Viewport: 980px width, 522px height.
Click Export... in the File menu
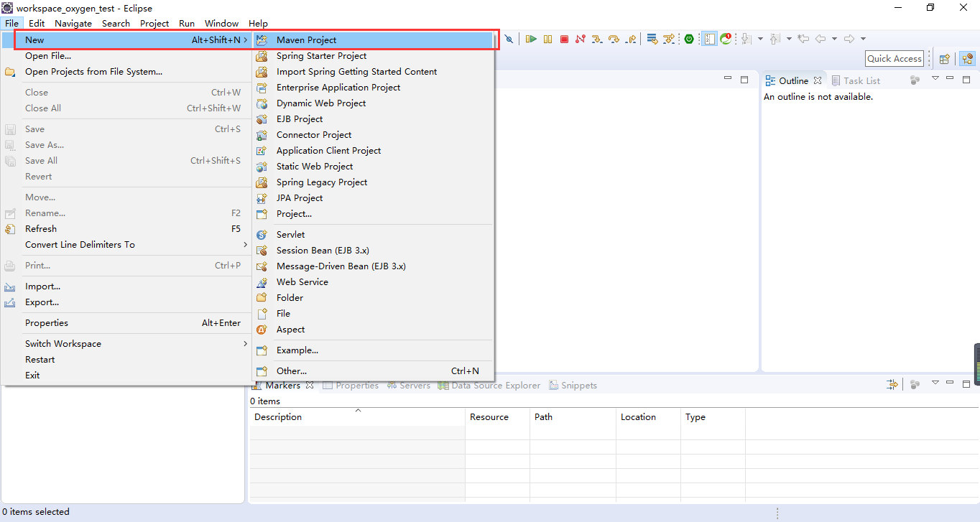(126, 302)
